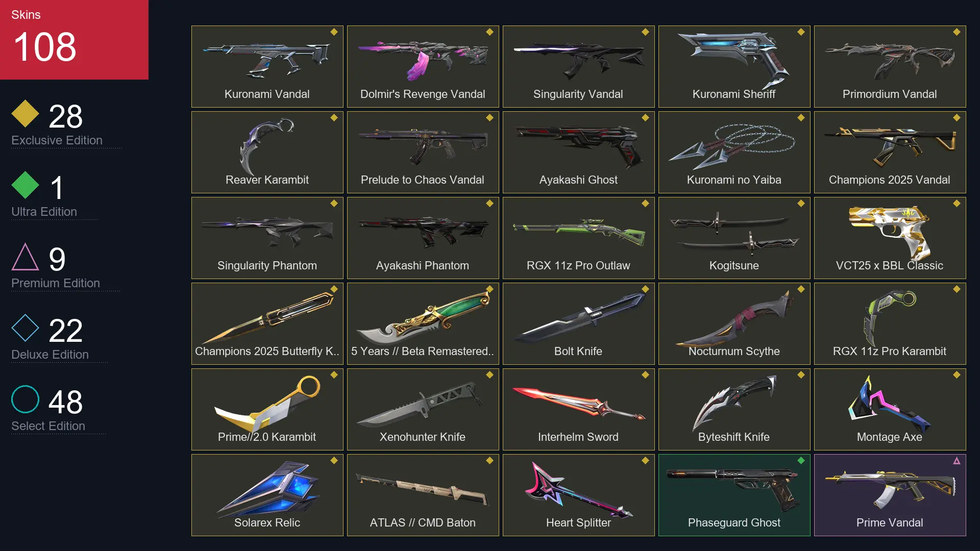
Task: Open the Solarex Relic skin card
Action: (x=267, y=495)
